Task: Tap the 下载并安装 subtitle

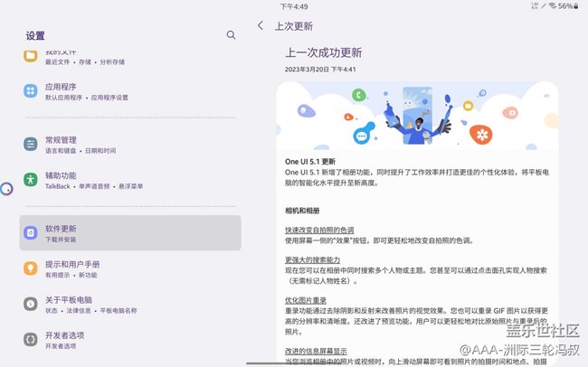Action: click(x=61, y=240)
